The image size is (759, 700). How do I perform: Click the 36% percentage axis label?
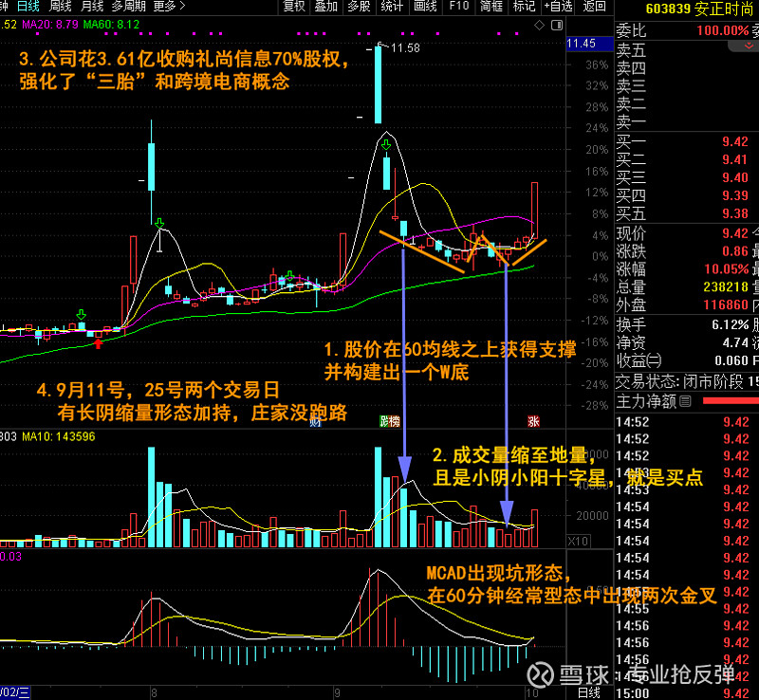point(597,64)
